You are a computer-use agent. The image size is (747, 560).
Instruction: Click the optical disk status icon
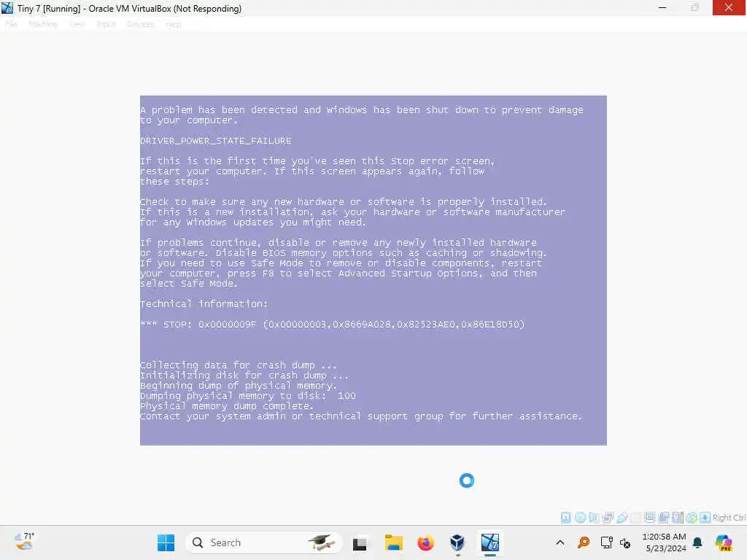point(580,518)
